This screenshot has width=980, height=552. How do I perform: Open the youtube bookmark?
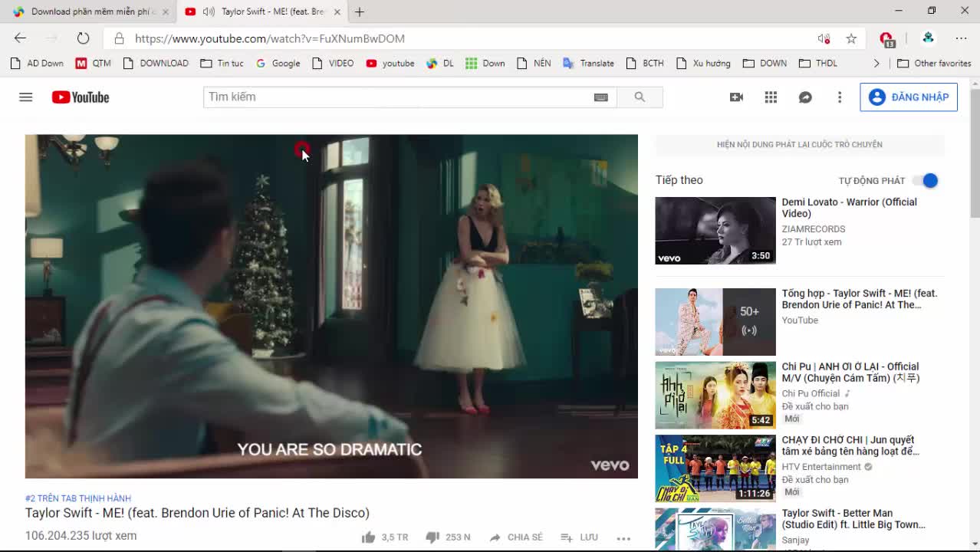pyautogui.click(x=390, y=64)
